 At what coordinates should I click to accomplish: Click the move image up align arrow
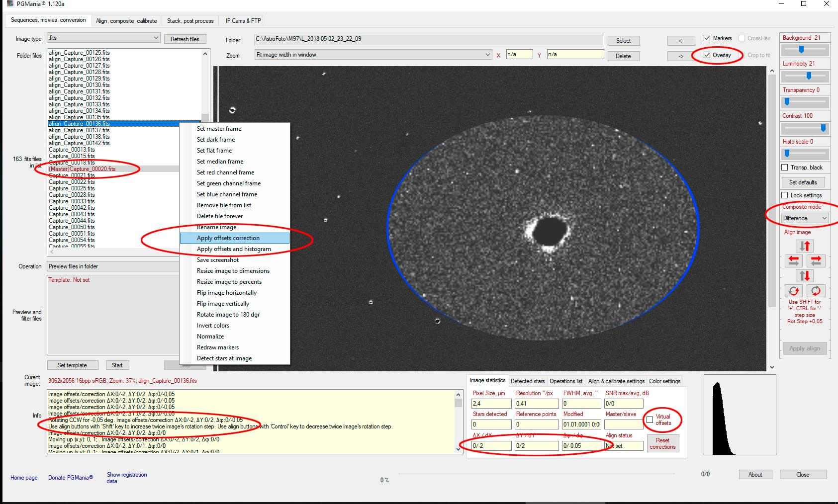tap(804, 246)
